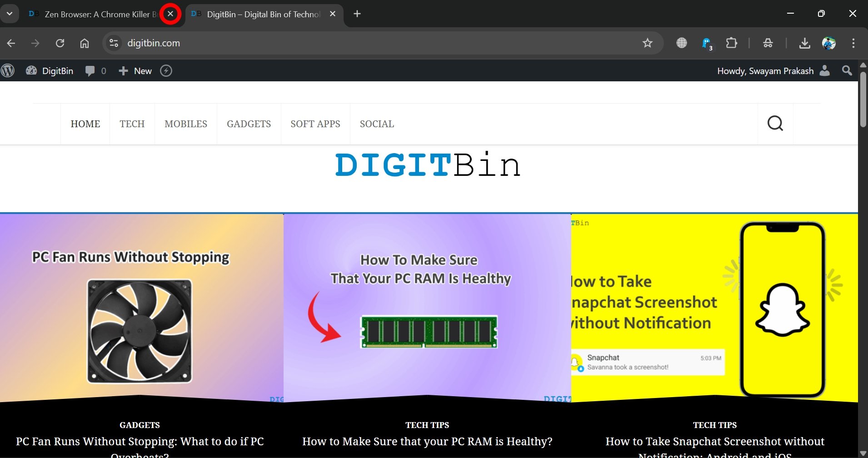Open the browser home page
The image size is (868, 458).
coord(85,43)
